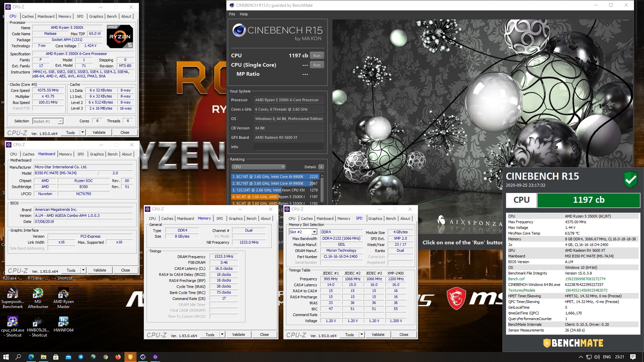Viewport: 644px width, 362px height.
Task: Open Help menu in Cinebench
Action: (x=244, y=14)
